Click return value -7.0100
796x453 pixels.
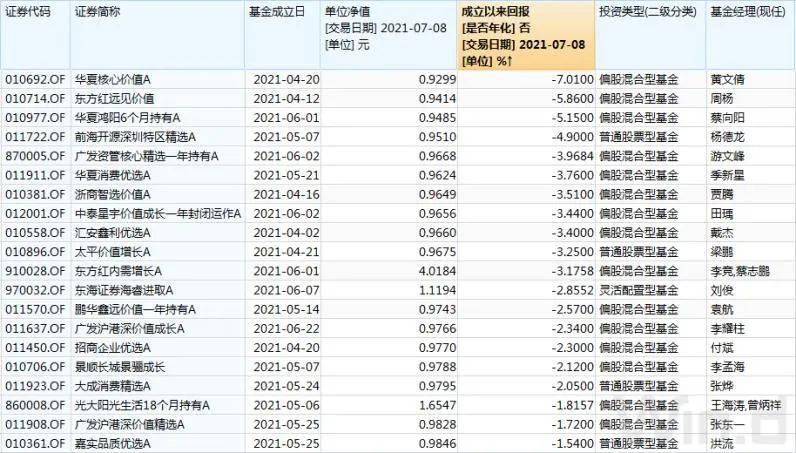pos(572,80)
